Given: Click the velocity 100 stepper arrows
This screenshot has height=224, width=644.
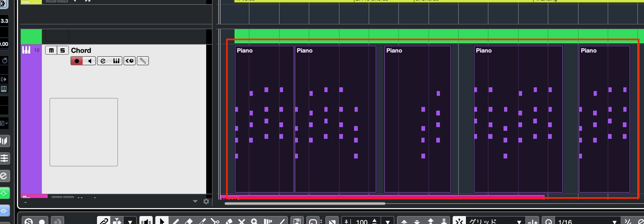Looking at the screenshot, I should coord(374,221).
